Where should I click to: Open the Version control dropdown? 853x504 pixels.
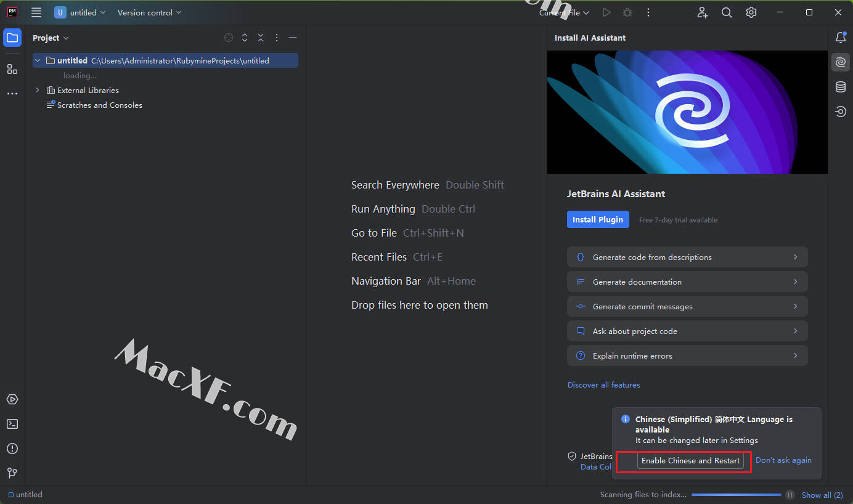pyautogui.click(x=150, y=12)
